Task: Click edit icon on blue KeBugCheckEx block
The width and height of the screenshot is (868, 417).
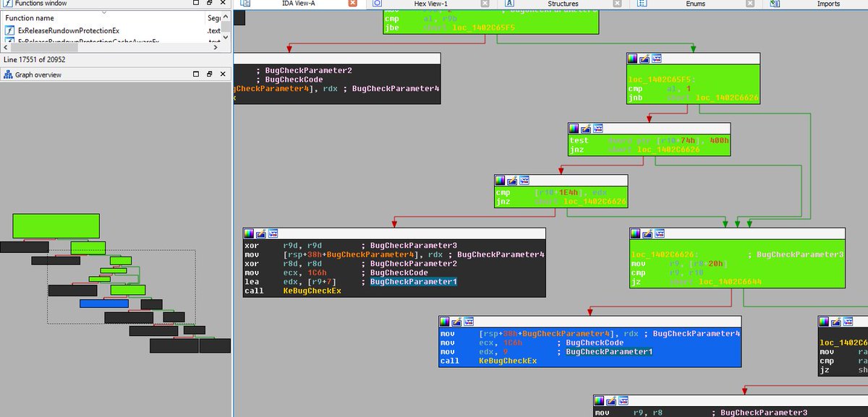Action: click(457, 322)
